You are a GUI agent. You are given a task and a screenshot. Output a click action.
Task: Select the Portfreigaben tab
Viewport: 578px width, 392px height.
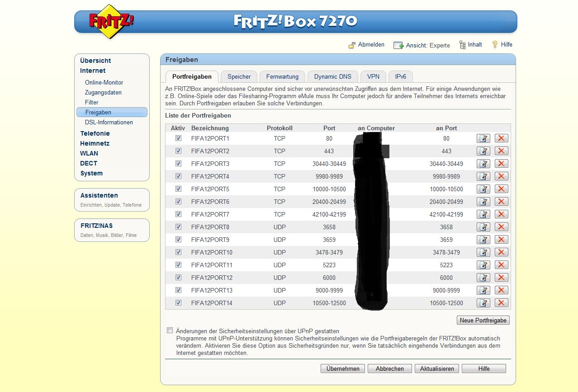point(192,77)
